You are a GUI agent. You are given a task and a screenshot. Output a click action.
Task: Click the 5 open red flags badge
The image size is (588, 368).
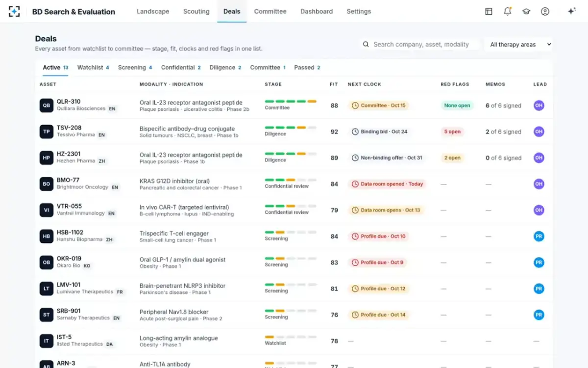tap(452, 131)
